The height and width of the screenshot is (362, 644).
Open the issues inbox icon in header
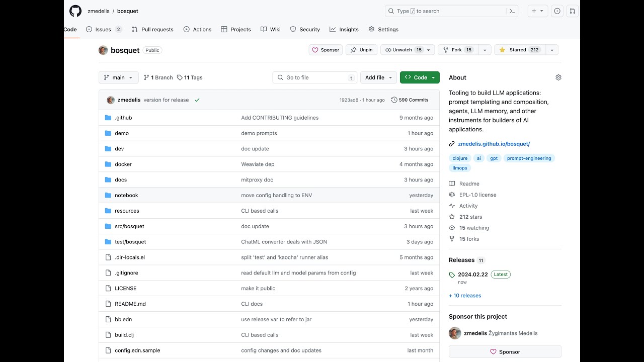(557, 11)
